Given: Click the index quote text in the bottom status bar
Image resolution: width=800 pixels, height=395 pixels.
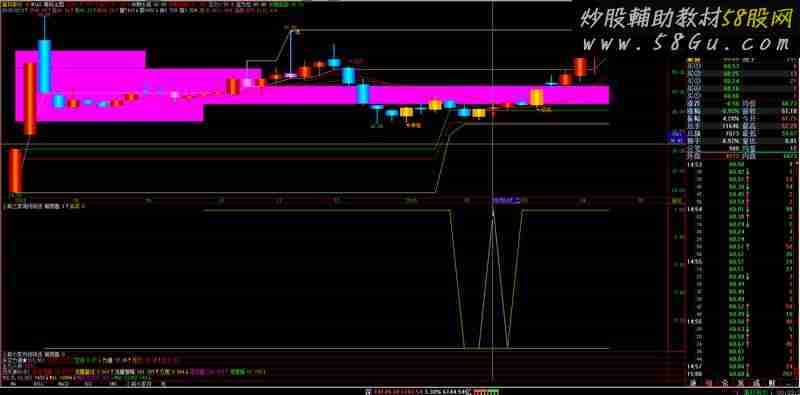Looking at the screenshot, I should (x=421, y=391).
